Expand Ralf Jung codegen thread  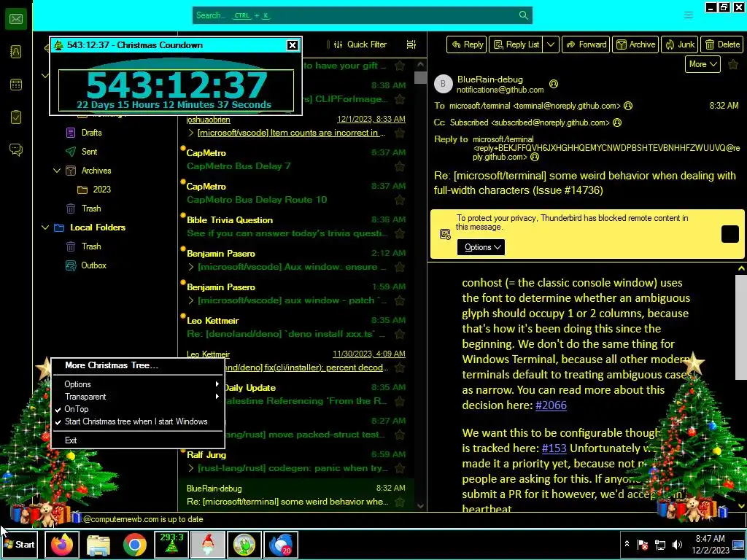pos(191,468)
